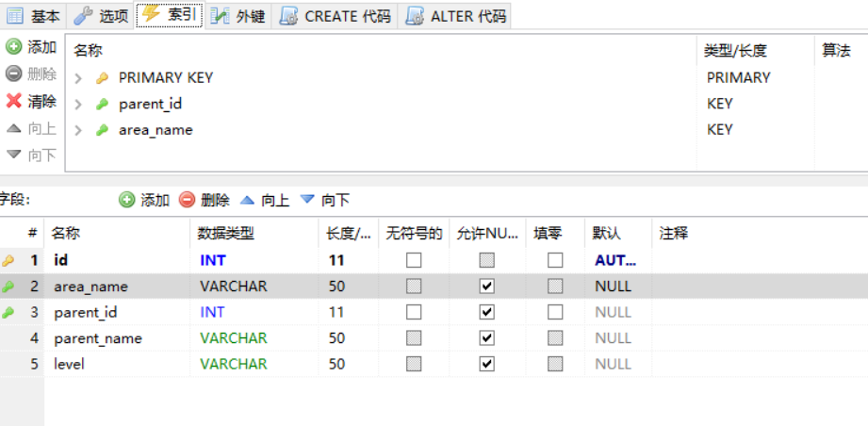
Task: Move field down with 向下
Action: pos(325,200)
